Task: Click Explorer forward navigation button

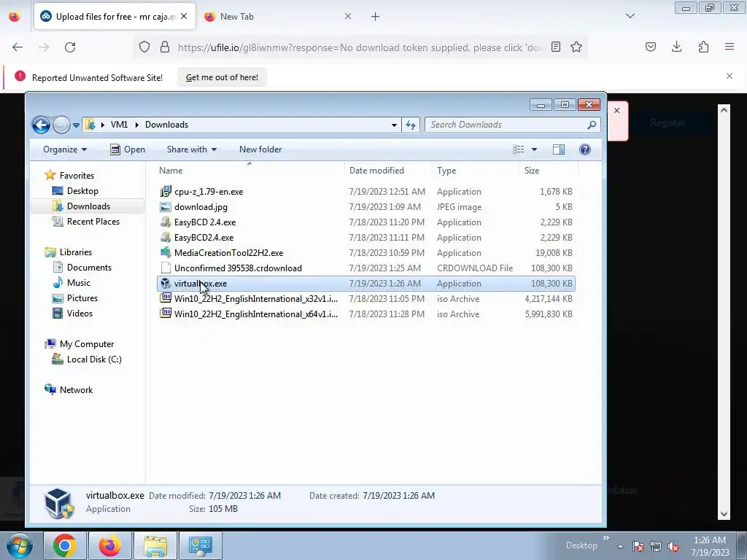Action: coord(61,125)
